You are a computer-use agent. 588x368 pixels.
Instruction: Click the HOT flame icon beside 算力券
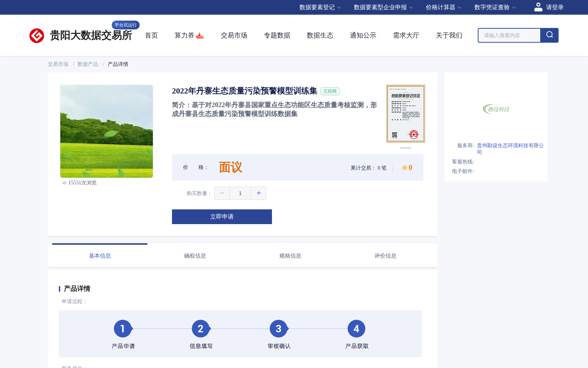click(200, 36)
